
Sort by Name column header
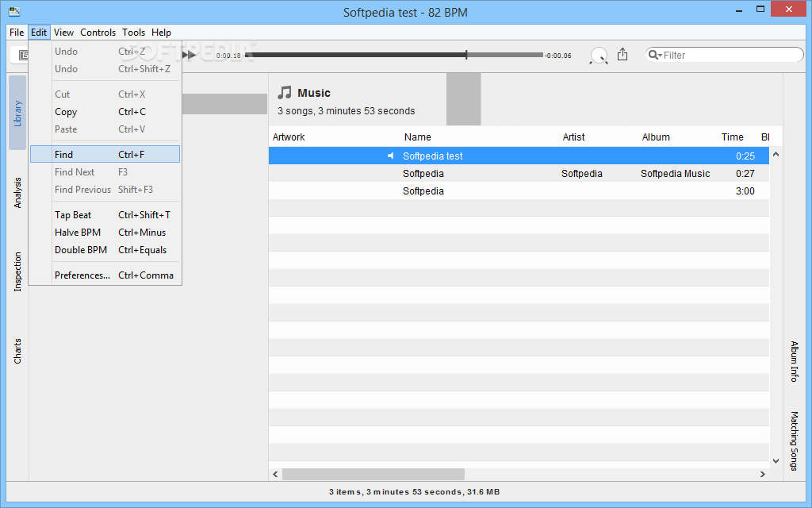[417, 137]
